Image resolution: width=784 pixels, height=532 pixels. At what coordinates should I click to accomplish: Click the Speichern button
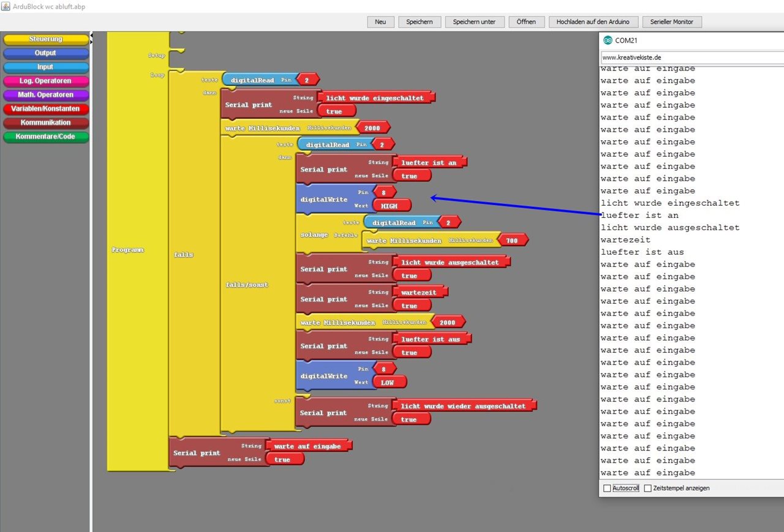(420, 22)
